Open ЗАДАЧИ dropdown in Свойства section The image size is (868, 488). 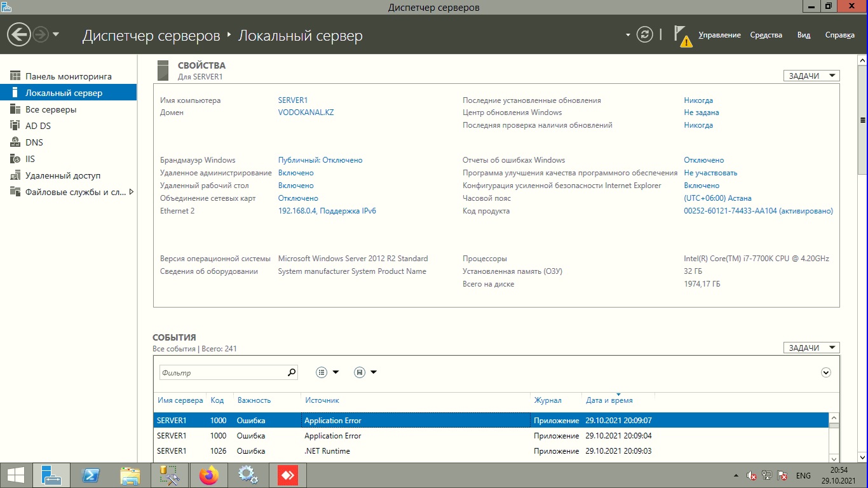[811, 76]
